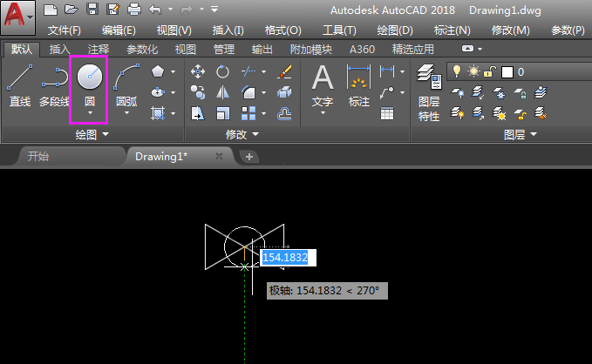The image size is (592, 364).
Task: Click the Plot printer icon
Action: pos(134,10)
